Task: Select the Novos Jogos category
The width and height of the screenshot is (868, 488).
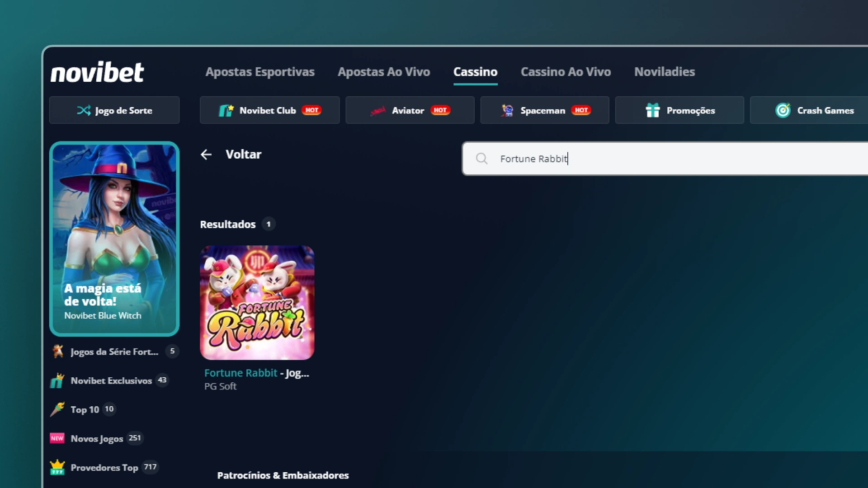Action: click(x=97, y=439)
